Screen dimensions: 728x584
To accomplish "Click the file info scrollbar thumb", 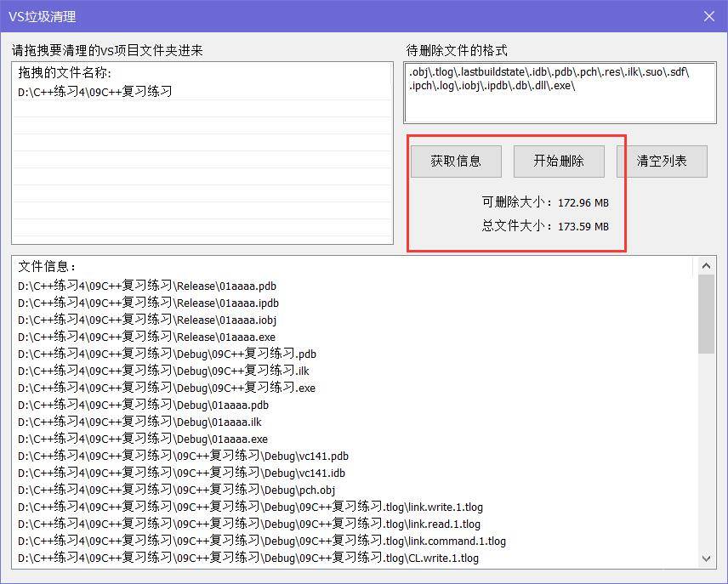I will coord(706,315).
